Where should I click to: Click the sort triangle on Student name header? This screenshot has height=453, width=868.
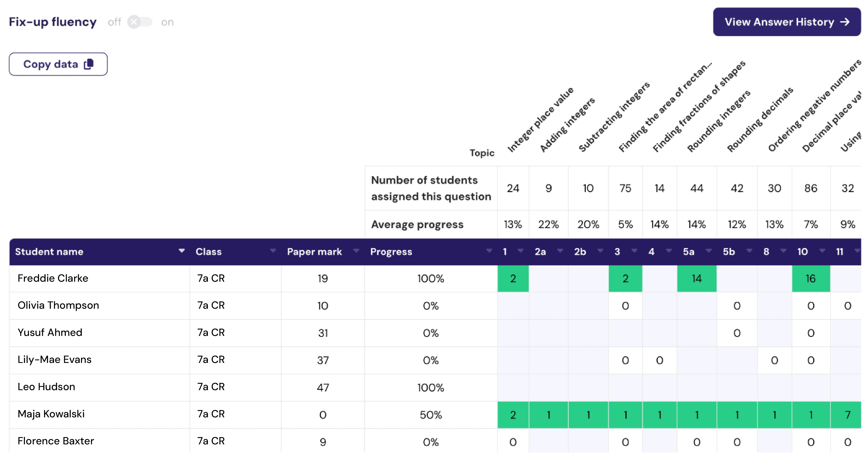181,251
